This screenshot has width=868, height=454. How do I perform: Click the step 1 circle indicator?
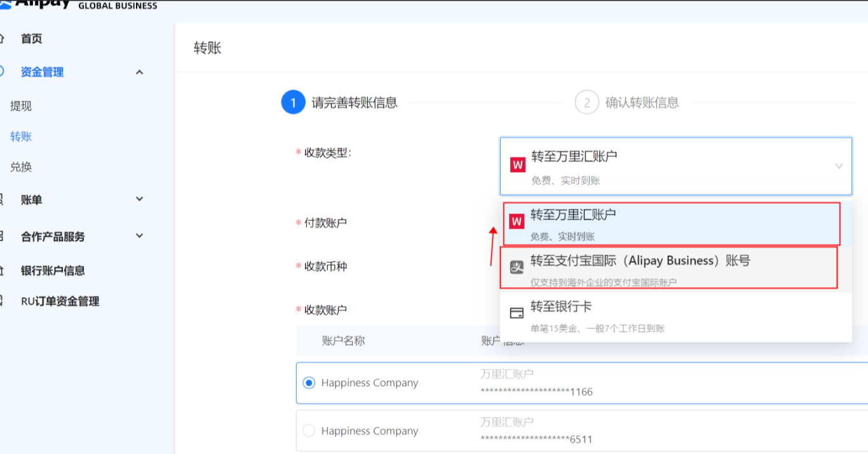pos(293,102)
